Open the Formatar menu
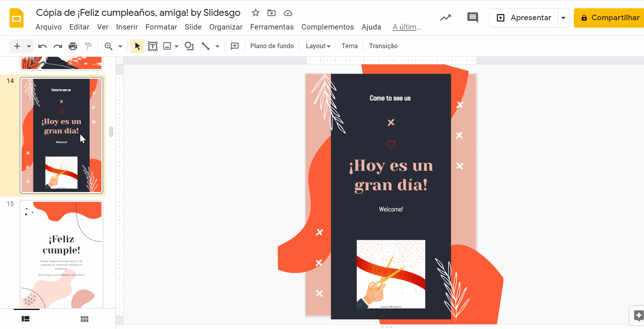 (x=161, y=27)
